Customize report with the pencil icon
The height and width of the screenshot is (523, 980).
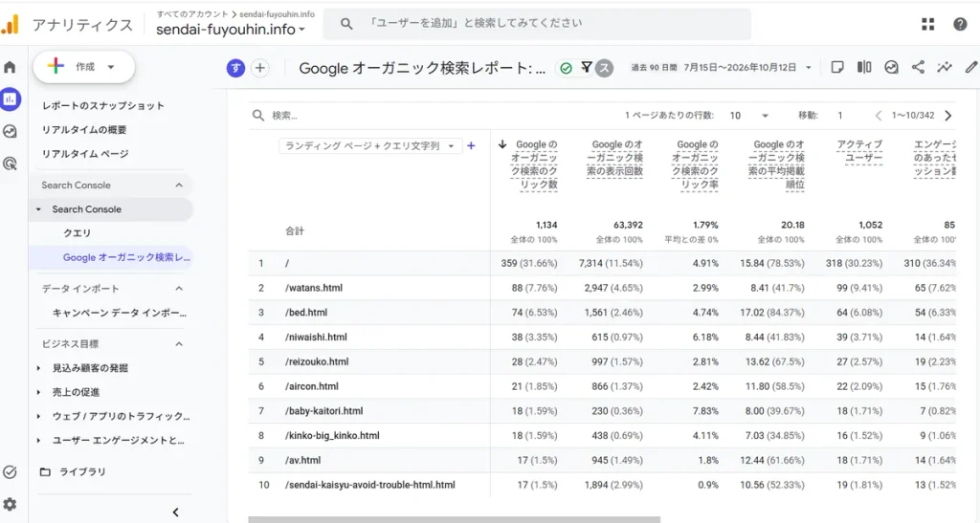coord(971,67)
